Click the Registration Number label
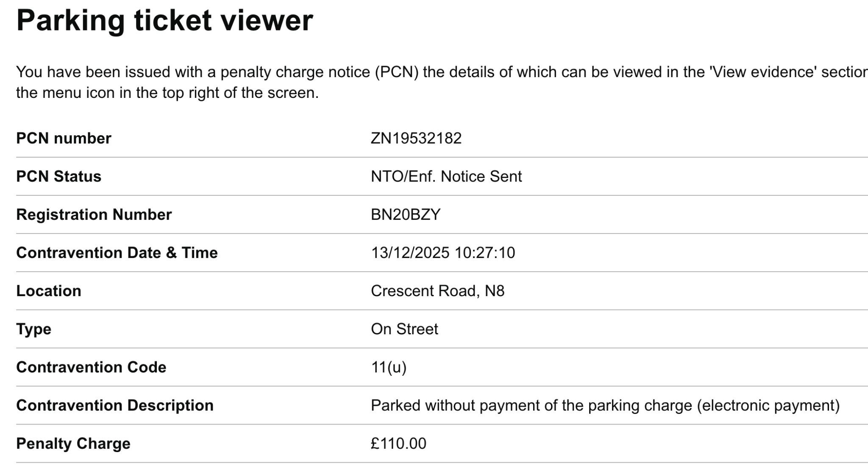Viewport: 868px width, 472px height. point(94,215)
